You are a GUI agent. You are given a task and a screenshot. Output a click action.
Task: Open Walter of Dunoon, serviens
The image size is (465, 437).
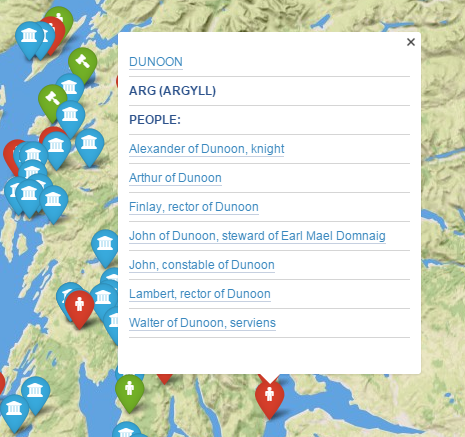[202, 323]
